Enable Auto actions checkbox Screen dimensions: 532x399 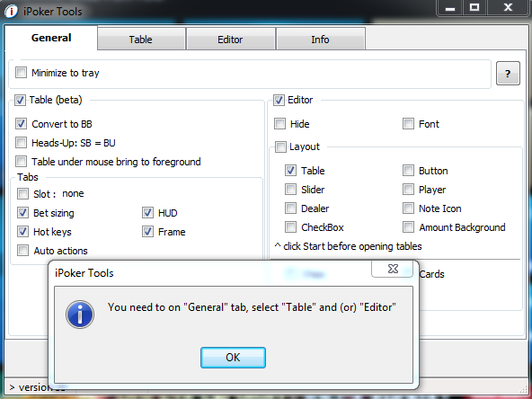23,251
